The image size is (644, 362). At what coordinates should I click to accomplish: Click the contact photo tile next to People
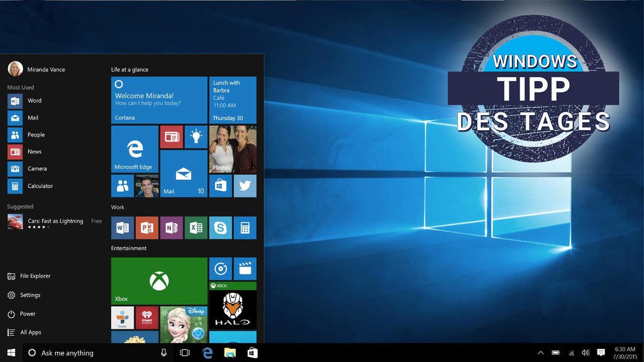(x=147, y=186)
